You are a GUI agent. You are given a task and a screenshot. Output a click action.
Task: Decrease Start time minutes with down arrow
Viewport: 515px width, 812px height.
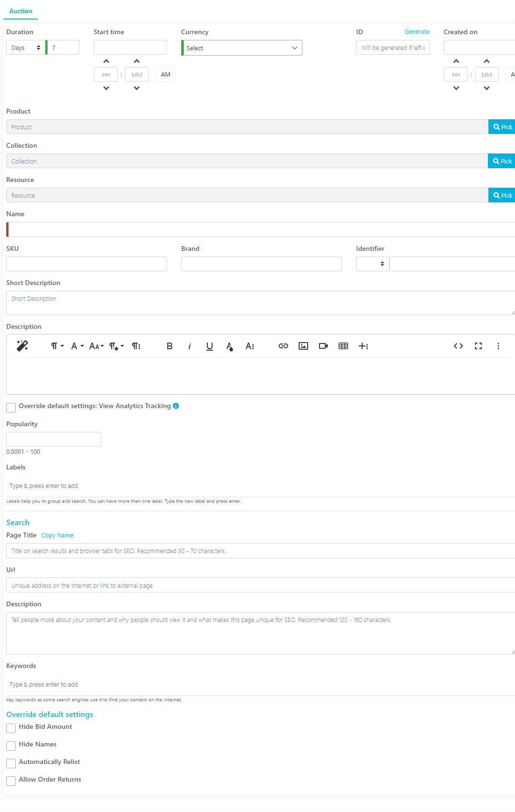pos(136,88)
